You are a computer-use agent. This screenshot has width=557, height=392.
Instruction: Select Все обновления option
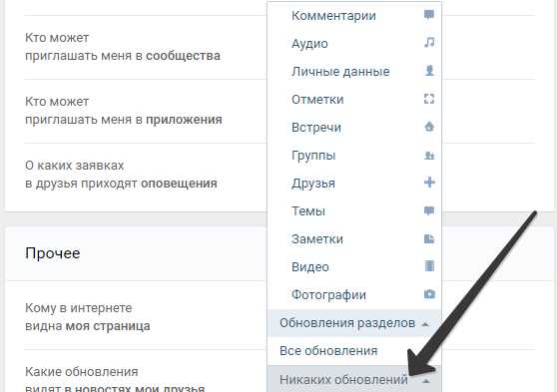tap(354, 351)
